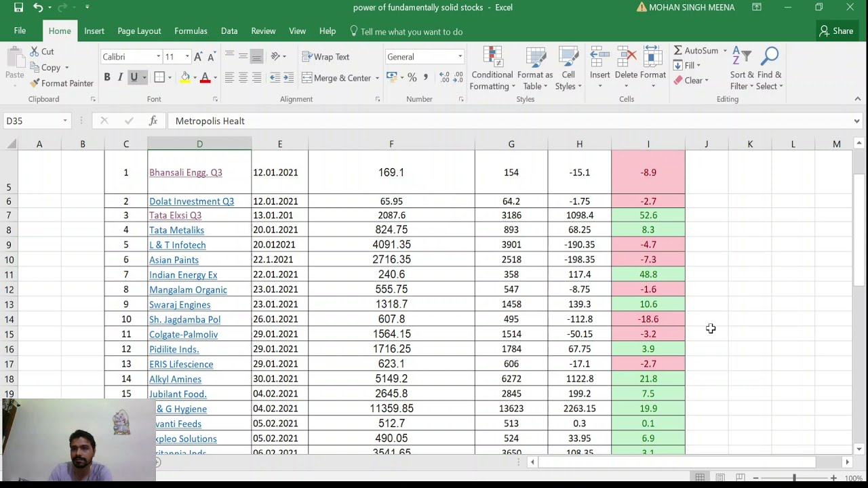This screenshot has height=488, width=868.
Task: Apply red Font Color to the text
Action: tap(205, 77)
